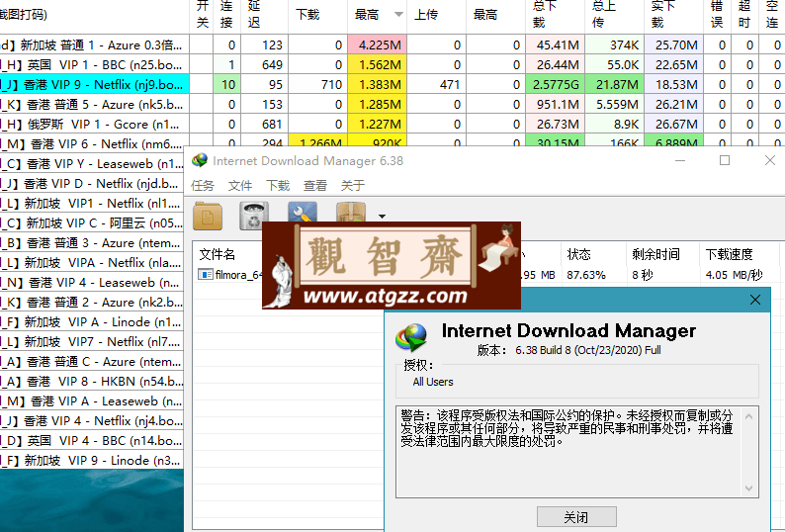Click the 87.63% status value
785x532 pixels.
click(x=586, y=275)
